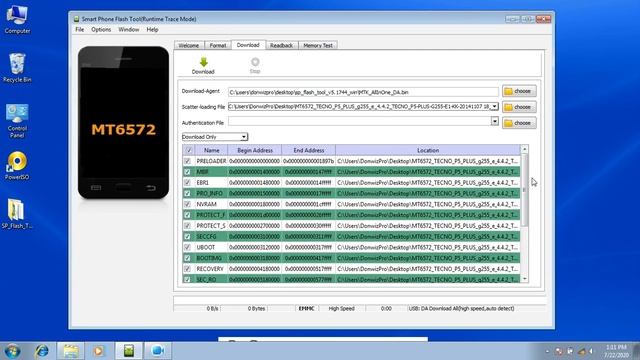The image size is (640, 360).
Task: Uncheck the PROTECT_F partition checkbox
Action: click(x=187, y=215)
